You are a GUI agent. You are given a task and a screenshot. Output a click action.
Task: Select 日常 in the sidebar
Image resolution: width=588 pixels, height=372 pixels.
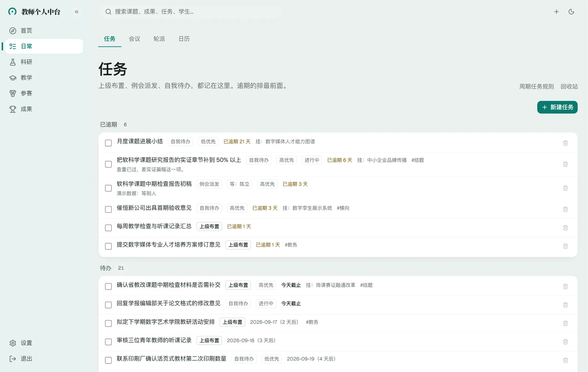44,46
